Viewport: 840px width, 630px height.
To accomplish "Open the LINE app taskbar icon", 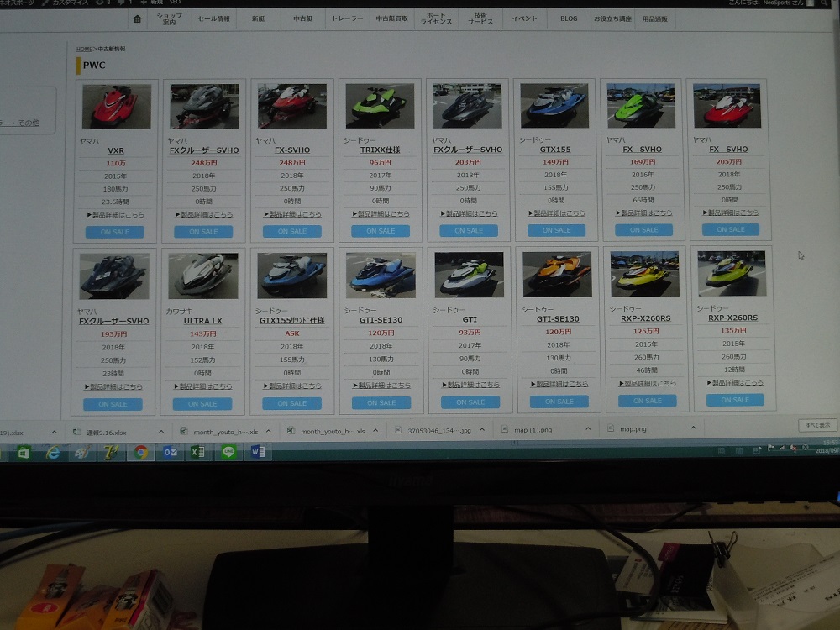I will 228,452.
